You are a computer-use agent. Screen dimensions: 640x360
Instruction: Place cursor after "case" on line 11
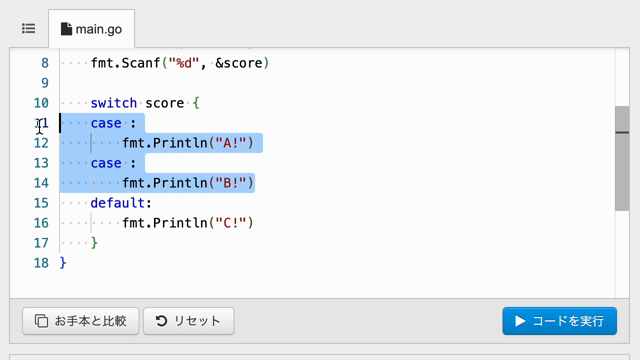[x=122, y=123]
